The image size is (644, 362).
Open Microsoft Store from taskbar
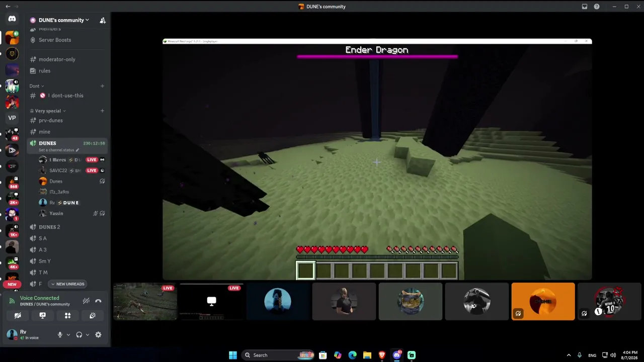coord(323,355)
